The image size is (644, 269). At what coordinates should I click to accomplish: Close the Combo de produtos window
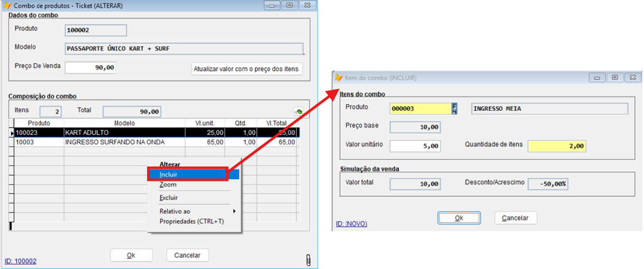(307, 5)
